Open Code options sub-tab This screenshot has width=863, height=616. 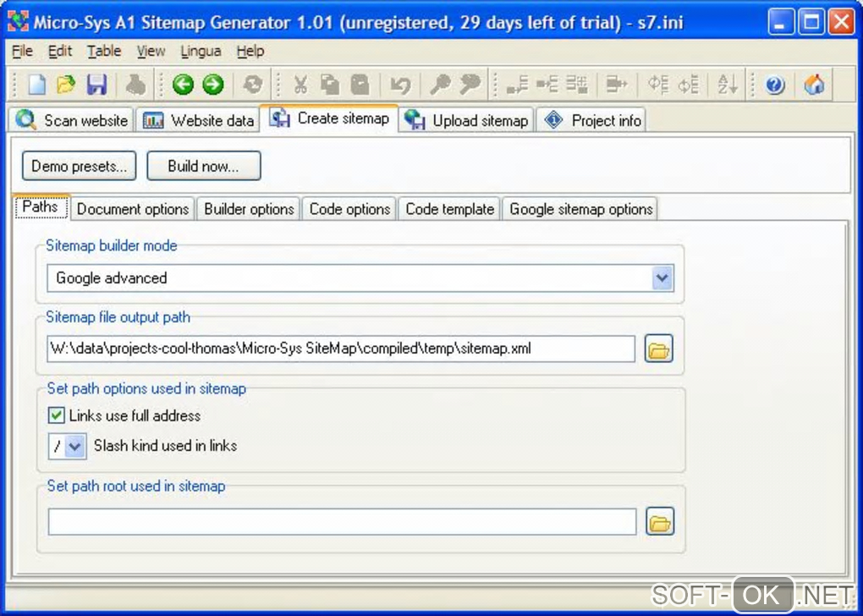[x=349, y=209]
